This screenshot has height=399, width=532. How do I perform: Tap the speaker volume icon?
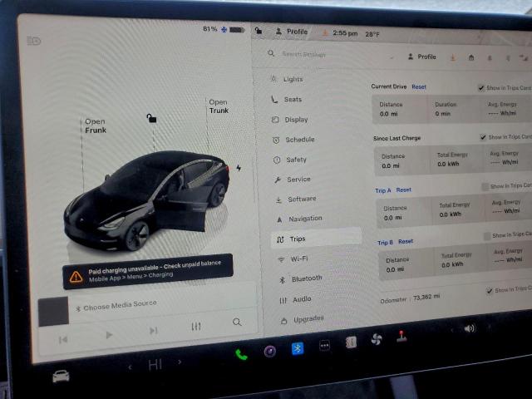[x=470, y=328]
